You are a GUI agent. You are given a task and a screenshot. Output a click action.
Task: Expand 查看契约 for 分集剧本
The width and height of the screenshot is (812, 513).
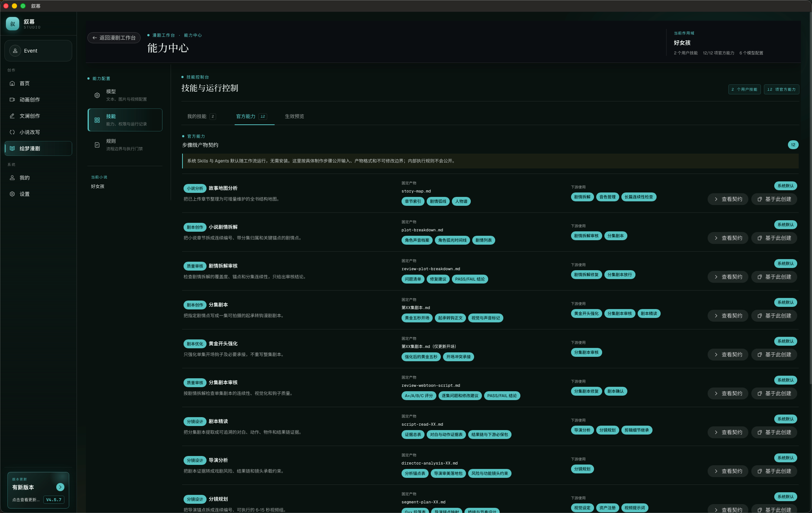click(x=728, y=316)
